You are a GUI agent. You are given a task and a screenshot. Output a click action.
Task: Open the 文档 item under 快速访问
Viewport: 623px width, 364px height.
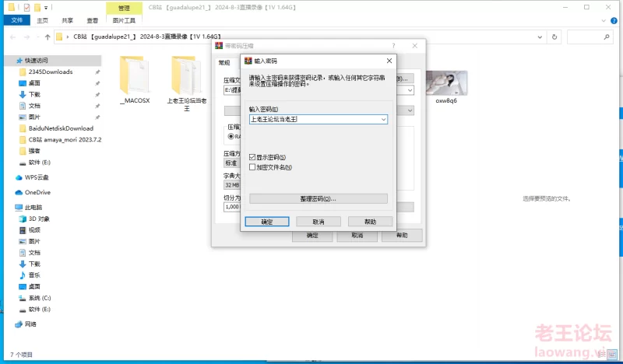pos(34,106)
